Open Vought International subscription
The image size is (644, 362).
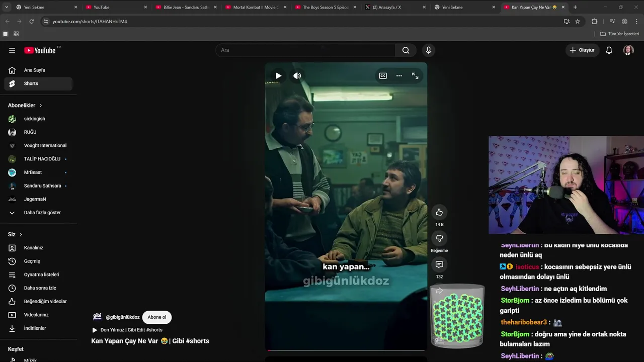pyautogui.click(x=38, y=146)
